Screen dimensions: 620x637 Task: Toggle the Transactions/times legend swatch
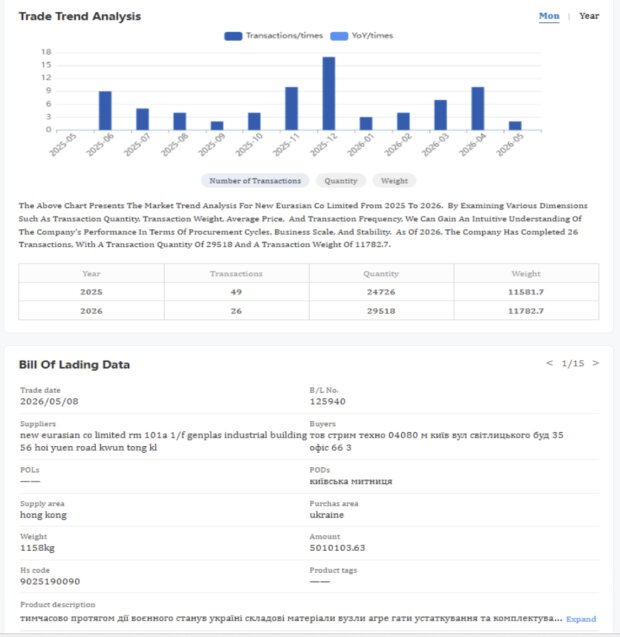(233, 36)
